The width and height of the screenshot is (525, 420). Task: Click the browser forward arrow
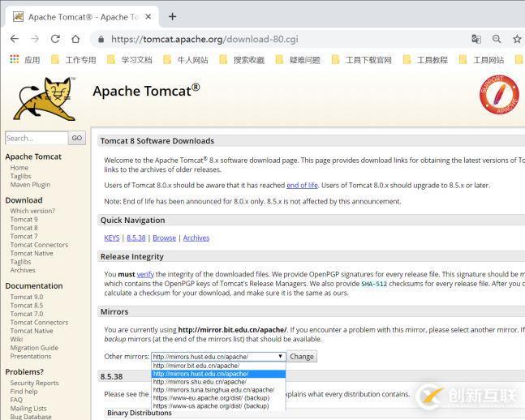coord(35,39)
